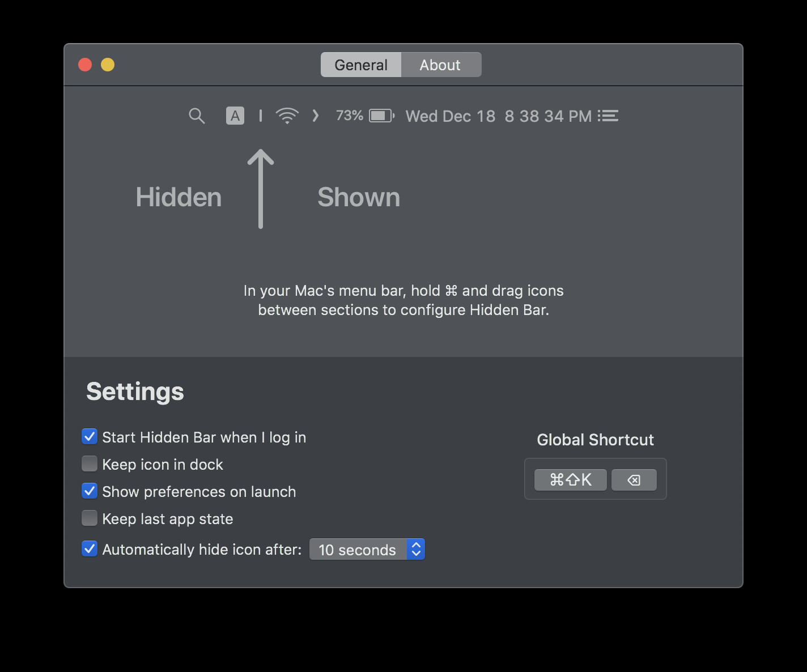Click the Hidden label

179,197
